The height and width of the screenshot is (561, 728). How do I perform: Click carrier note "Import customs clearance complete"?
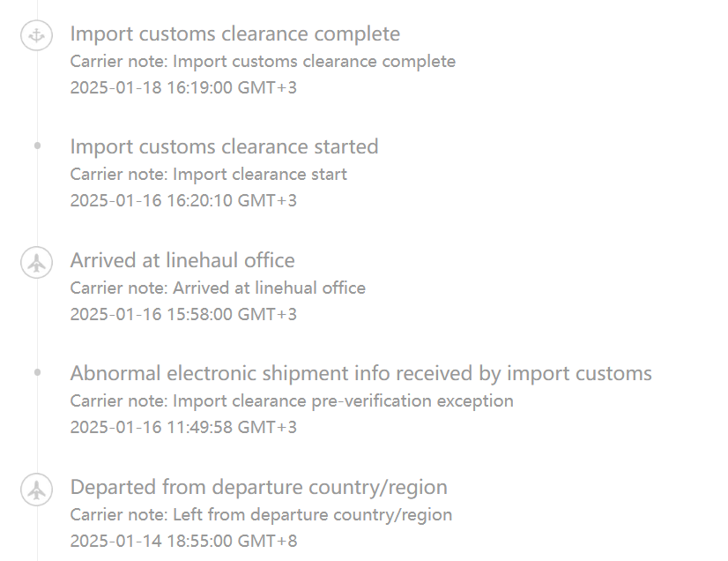(x=263, y=62)
